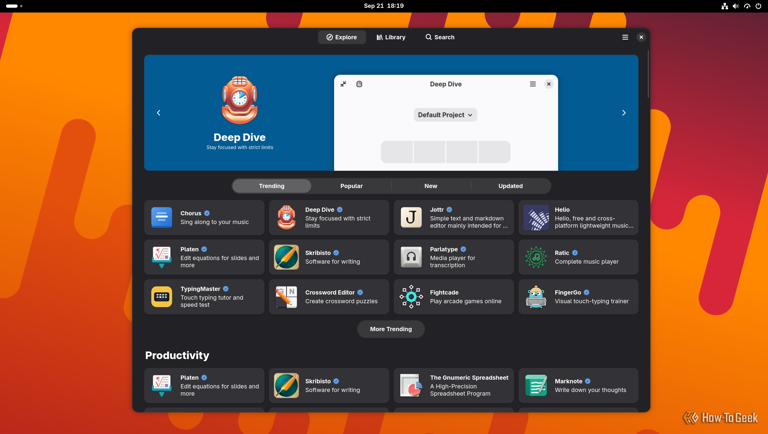Viewport: 768px width, 434px height.
Task: Click the Crossword Editor app name
Action: coord(330,292)
